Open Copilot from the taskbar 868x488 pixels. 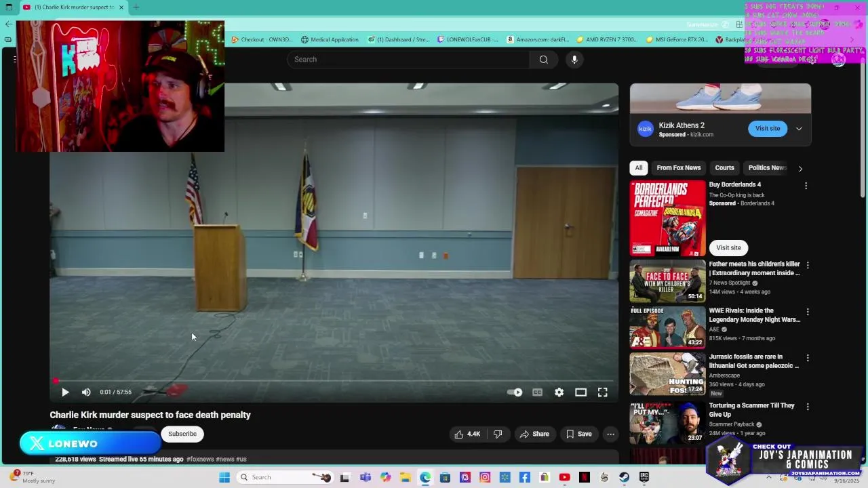pyautogui.click(x=385, y=477)
